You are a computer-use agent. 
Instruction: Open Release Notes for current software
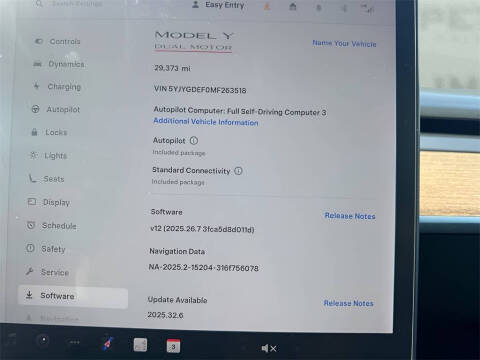click(x=350, y=216)
